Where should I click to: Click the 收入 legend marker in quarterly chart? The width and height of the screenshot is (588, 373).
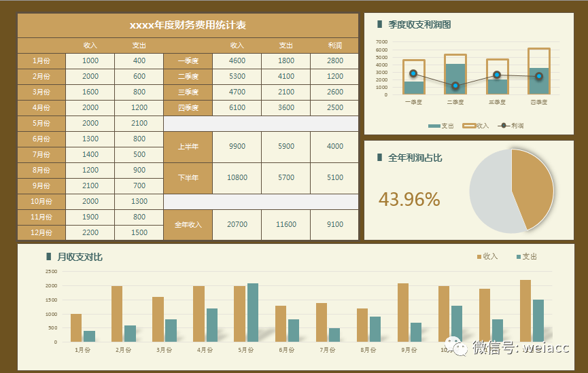pos(469,126)
